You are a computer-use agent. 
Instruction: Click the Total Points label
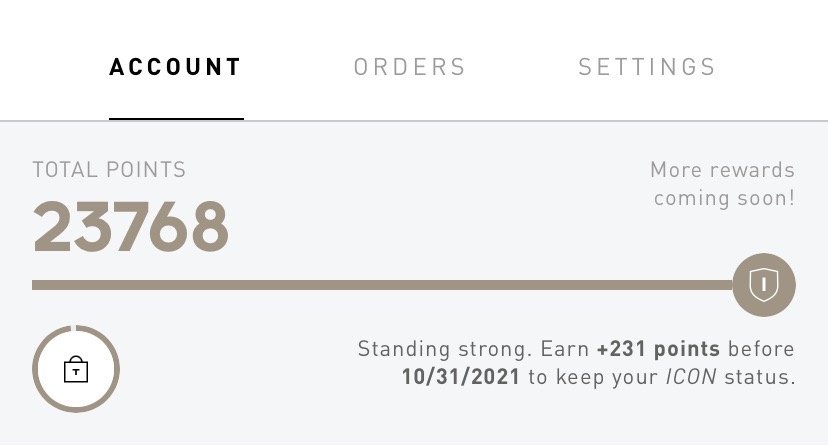(x=109, y=170)
